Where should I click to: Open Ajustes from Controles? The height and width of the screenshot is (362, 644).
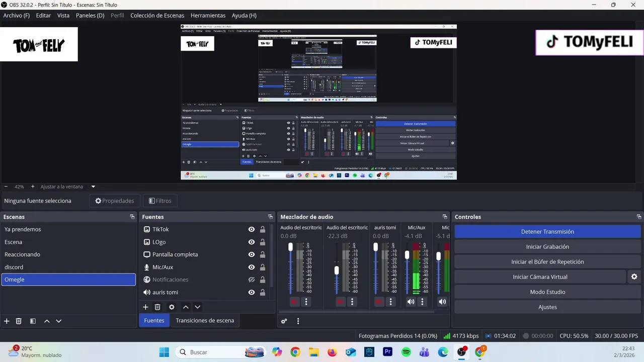pyautogui.click(x=547, y=307)
